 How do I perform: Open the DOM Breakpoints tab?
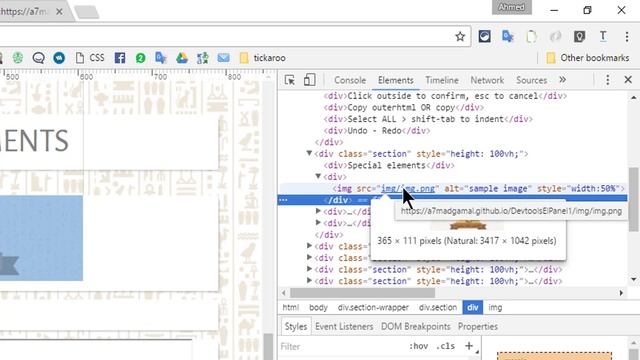[x=416, y=327]
